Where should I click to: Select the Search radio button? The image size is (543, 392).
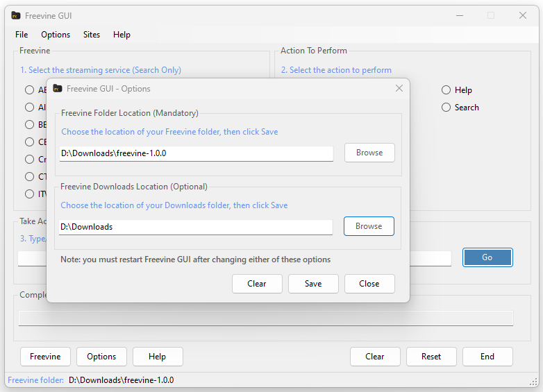(x=446, y=108)
